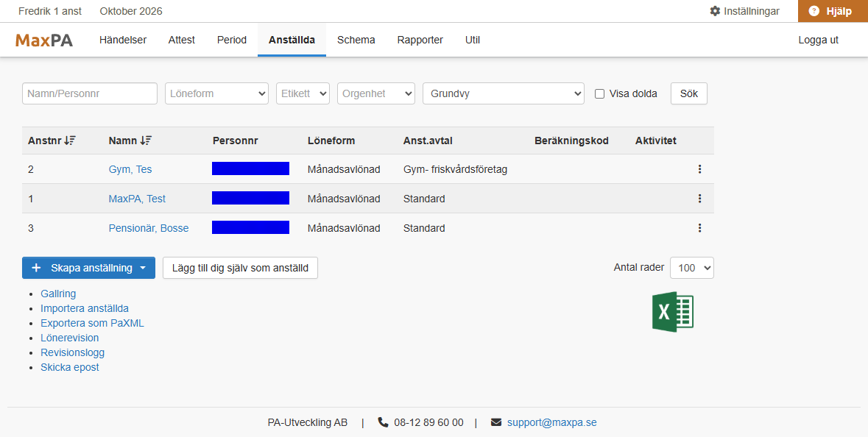Open the Period tab

tap(232, 40)
